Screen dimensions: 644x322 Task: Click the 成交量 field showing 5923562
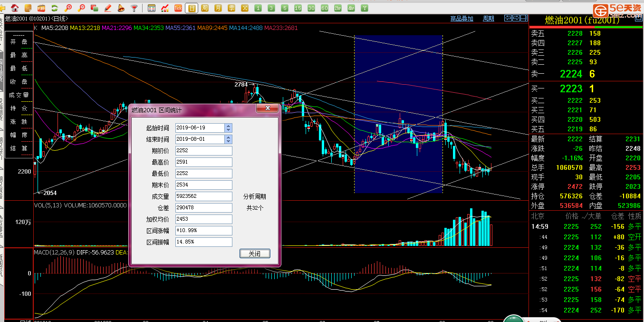pyautogui.click(x=203, y=196)
